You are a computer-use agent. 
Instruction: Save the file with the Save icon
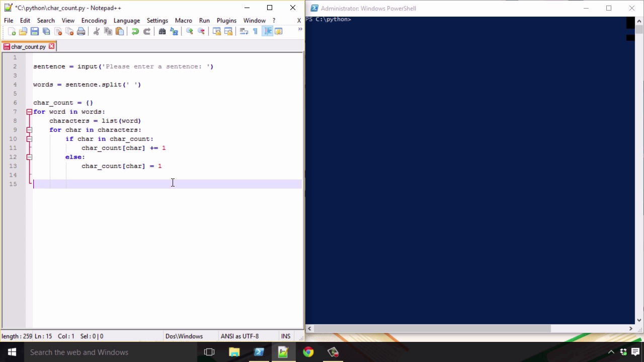tap(35, 31)
